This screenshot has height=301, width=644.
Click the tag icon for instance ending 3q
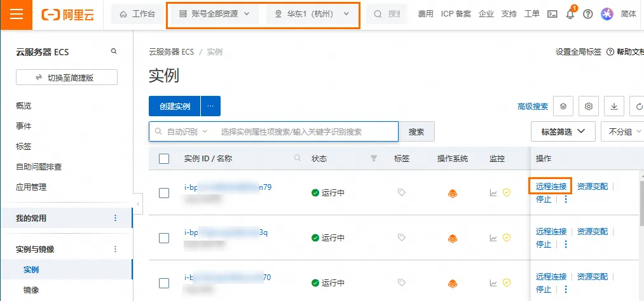(x=402, y=237)
